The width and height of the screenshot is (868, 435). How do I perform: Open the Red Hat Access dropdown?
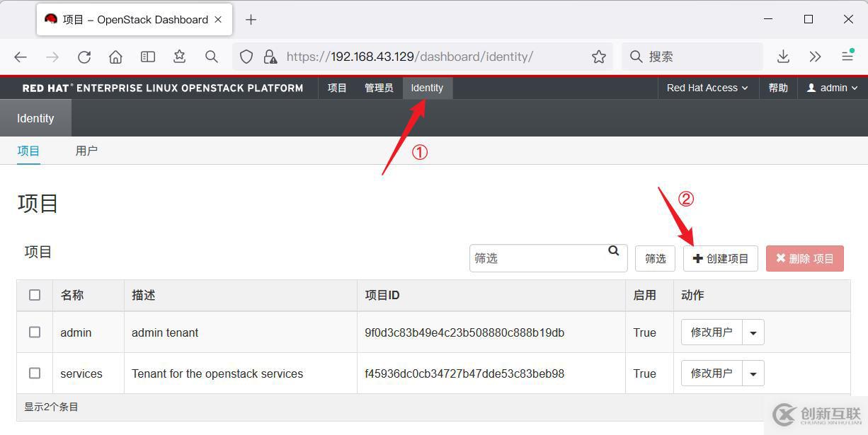[707, 88]
